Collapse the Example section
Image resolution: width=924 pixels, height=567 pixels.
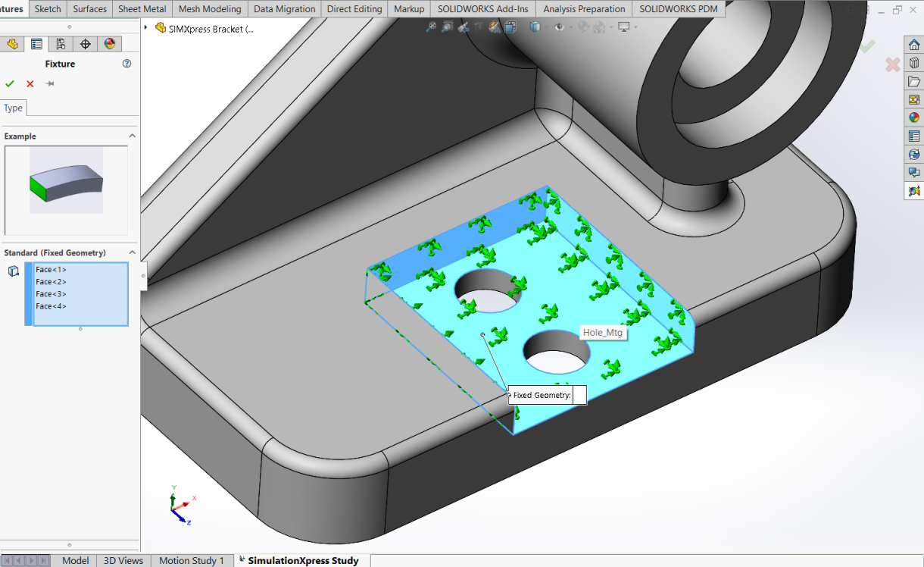click(x=132, y=136)
